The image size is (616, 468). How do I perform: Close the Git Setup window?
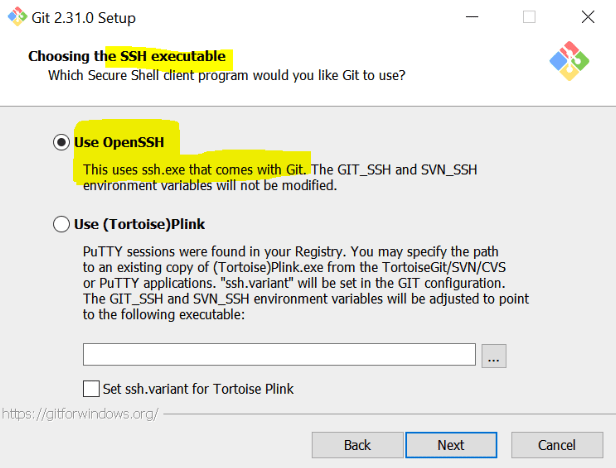pyautogui.click(x=588, y=17)
